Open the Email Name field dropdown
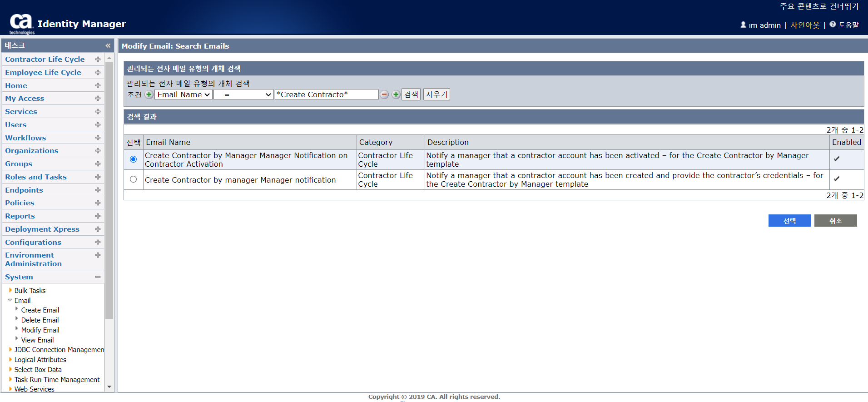 point(184,94)
